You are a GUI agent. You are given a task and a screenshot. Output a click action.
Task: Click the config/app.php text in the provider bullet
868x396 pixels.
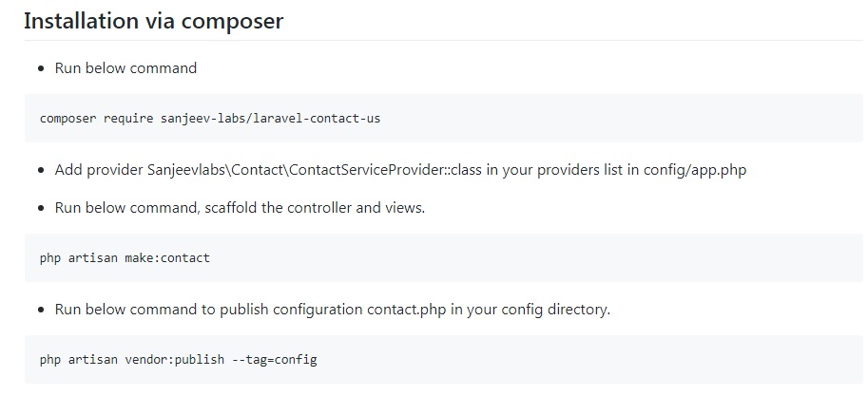click(x=695, y=170)
